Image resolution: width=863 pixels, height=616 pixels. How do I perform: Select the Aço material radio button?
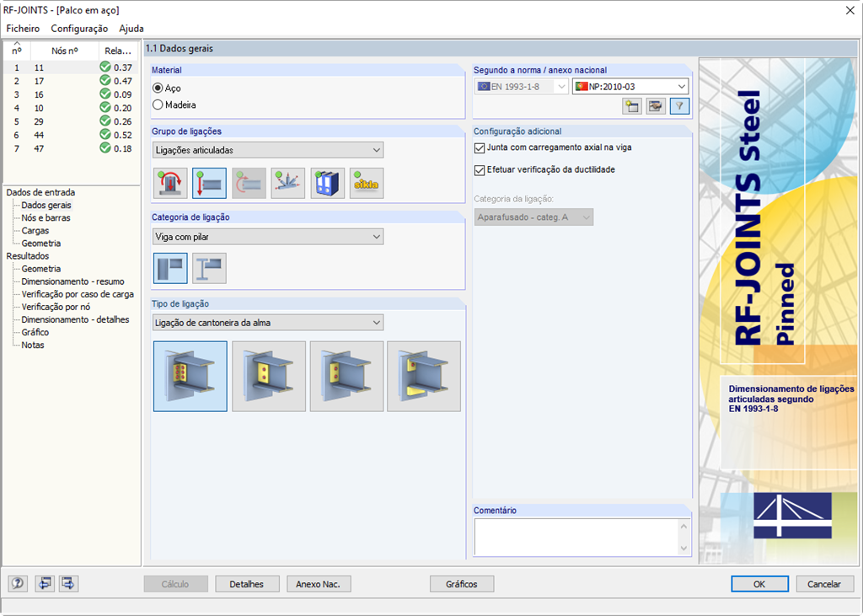pos(158,88)
